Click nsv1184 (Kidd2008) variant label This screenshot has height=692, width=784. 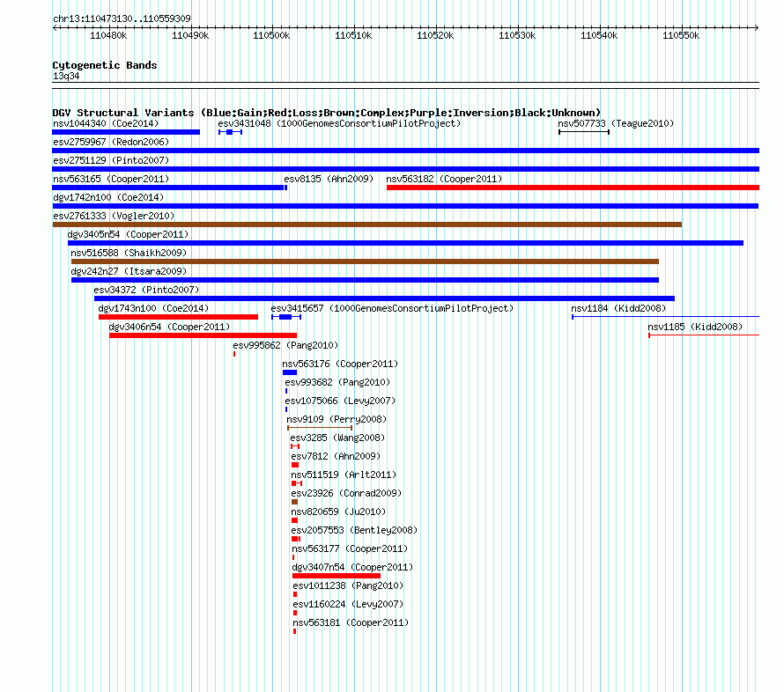coord(618,308)
